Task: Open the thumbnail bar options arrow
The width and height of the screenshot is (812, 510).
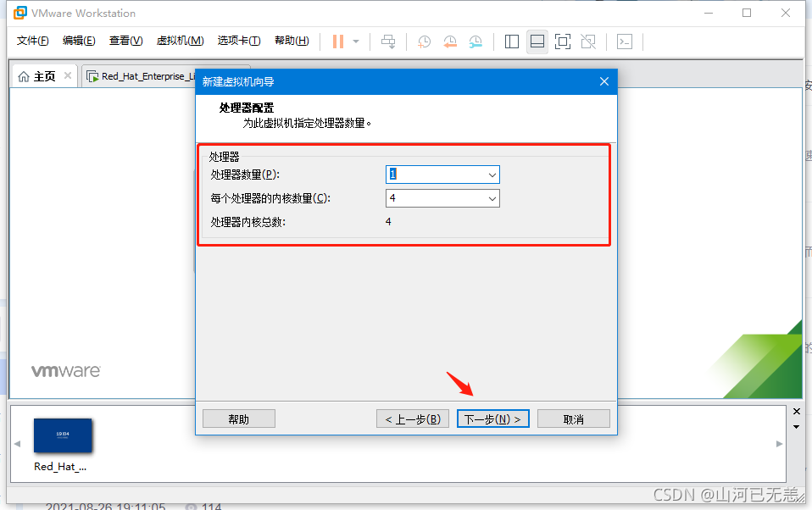Action: click(797, 427)
